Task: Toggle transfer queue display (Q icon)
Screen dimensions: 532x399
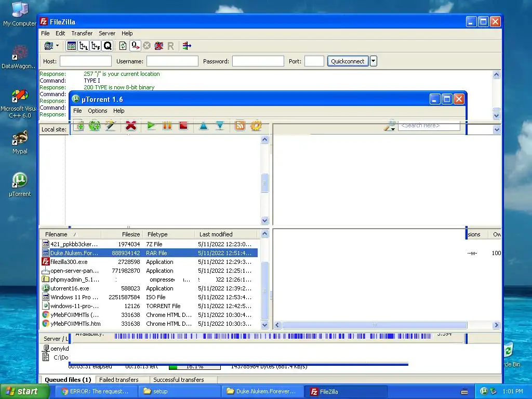Action: (x=108, y=46)
